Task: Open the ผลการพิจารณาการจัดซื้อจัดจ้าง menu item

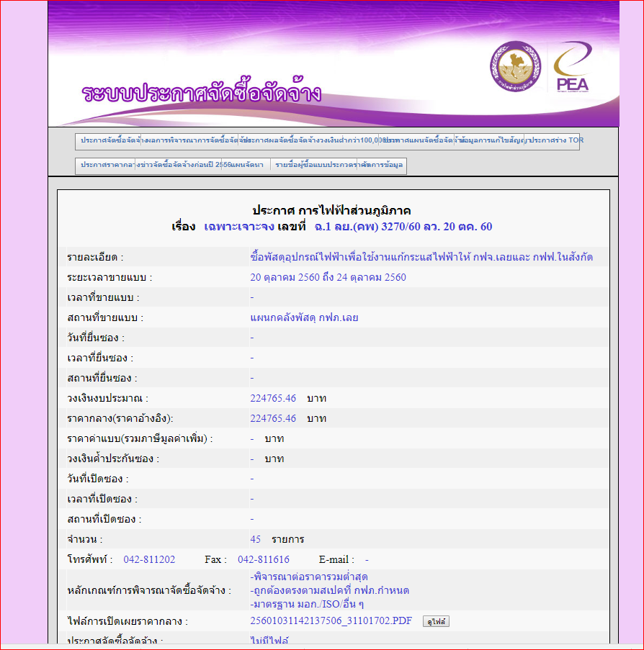Action: point(190,140)
